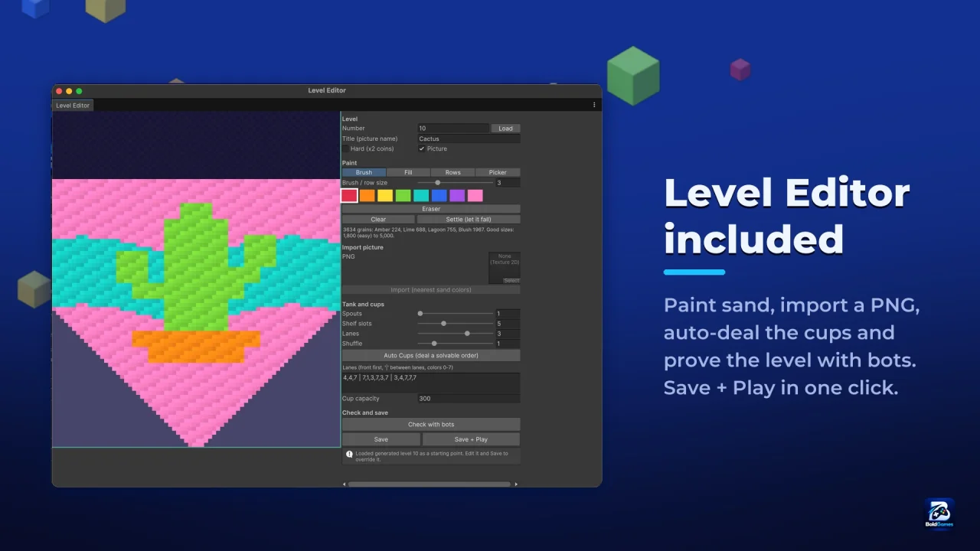980x551 pixels.
Task: Click the Clear button
Action: tap(378, 220)
